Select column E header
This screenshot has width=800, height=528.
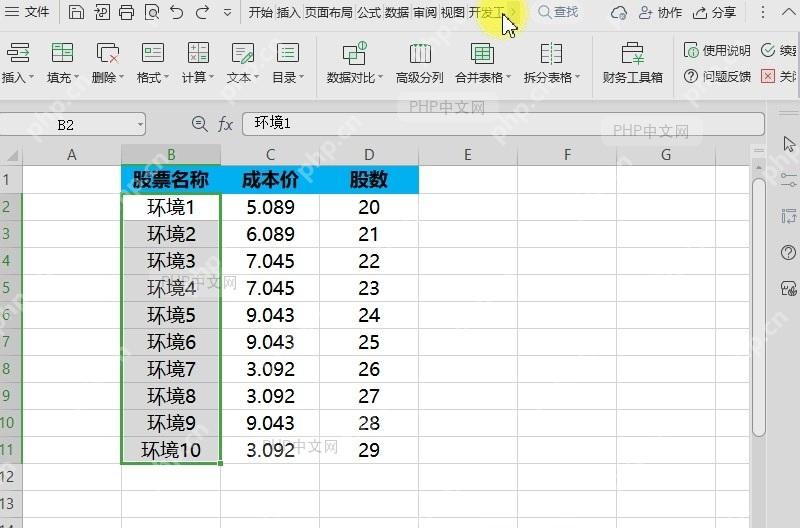coord(468,155)
